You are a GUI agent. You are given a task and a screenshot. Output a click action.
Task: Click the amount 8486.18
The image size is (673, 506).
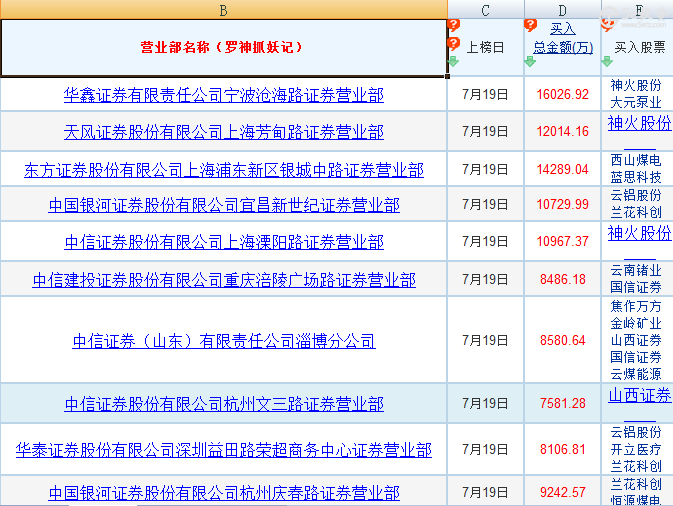click(x=563, y=279)
